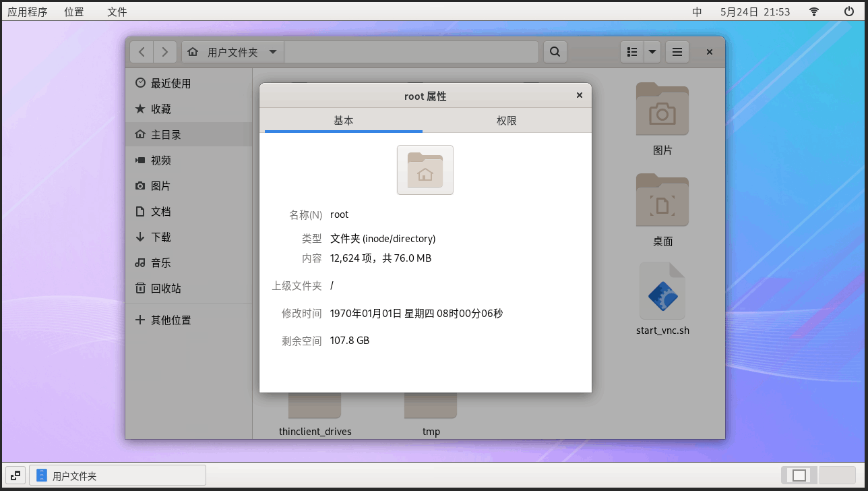868x491 pixels.
Task: Click the power icon in top bar
Action: click(849, 11)
